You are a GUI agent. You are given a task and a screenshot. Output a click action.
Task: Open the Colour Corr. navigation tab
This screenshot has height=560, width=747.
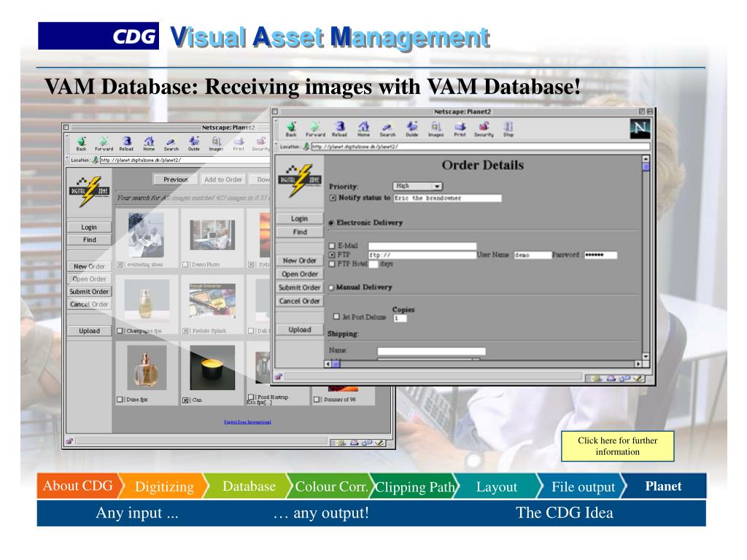pyautogui.click(x=331, y=486)
